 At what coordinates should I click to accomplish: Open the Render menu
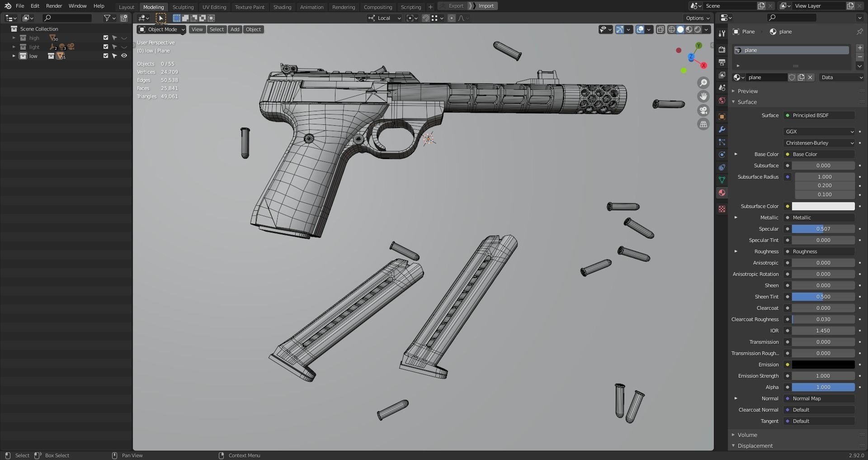pyautogui.click(x=54, y=6)
